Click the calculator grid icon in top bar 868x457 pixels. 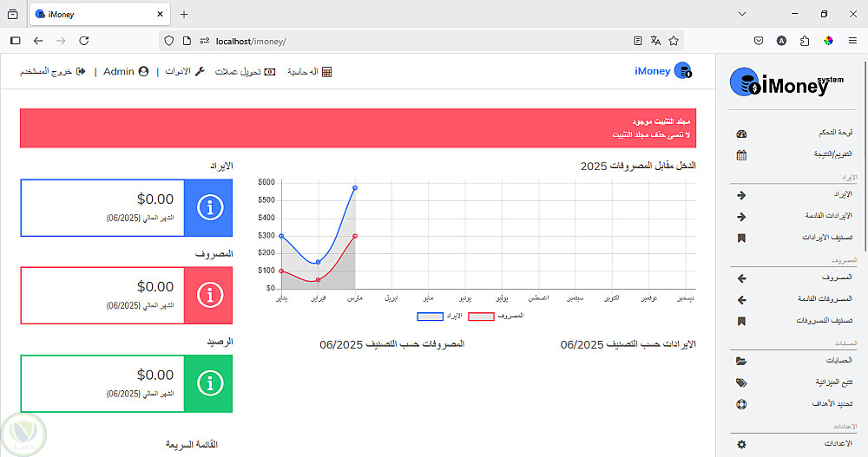coord(326,72)
